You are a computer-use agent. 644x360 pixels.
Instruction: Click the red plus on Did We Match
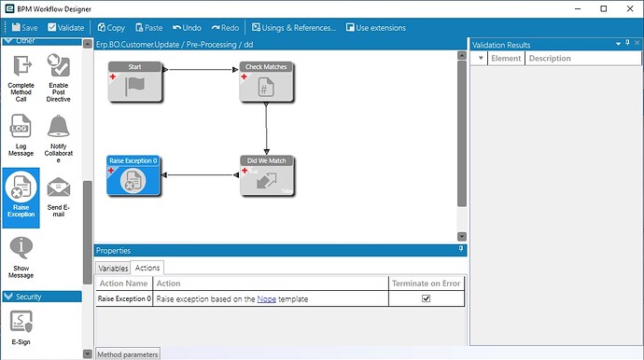coord(245,171)
